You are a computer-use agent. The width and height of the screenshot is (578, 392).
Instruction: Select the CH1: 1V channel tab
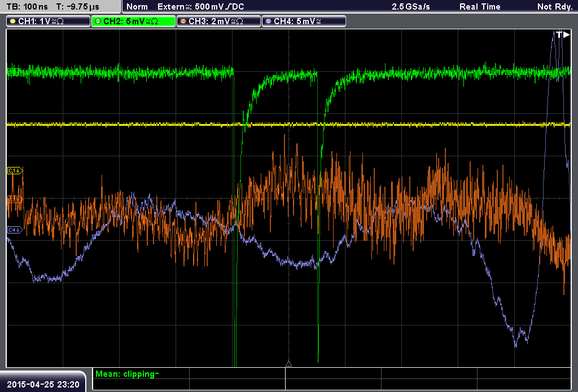49,21
